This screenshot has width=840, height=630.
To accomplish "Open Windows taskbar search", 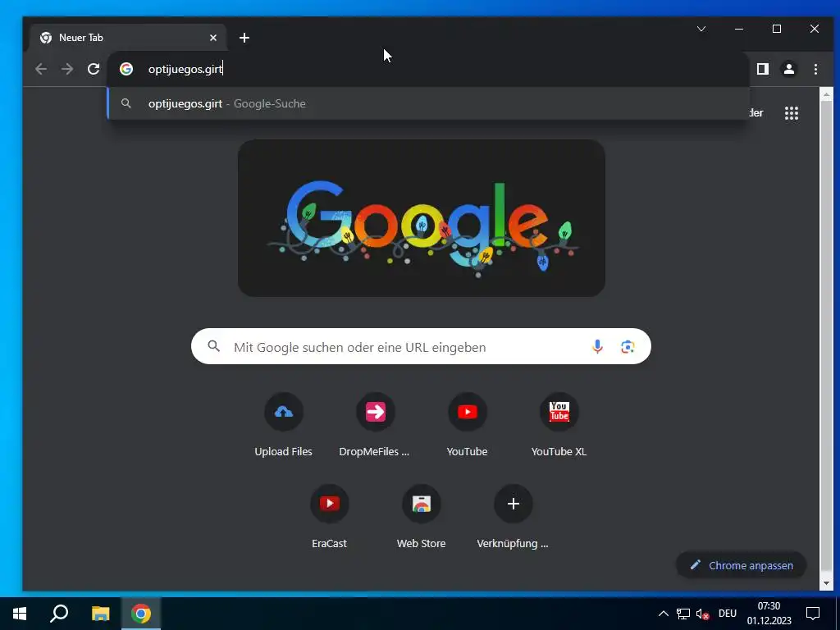I will (x=59, y=614).
